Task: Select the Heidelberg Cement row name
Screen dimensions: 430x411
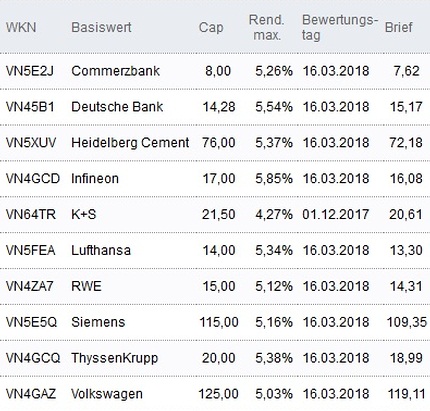Action: click(x=130, y=143)
